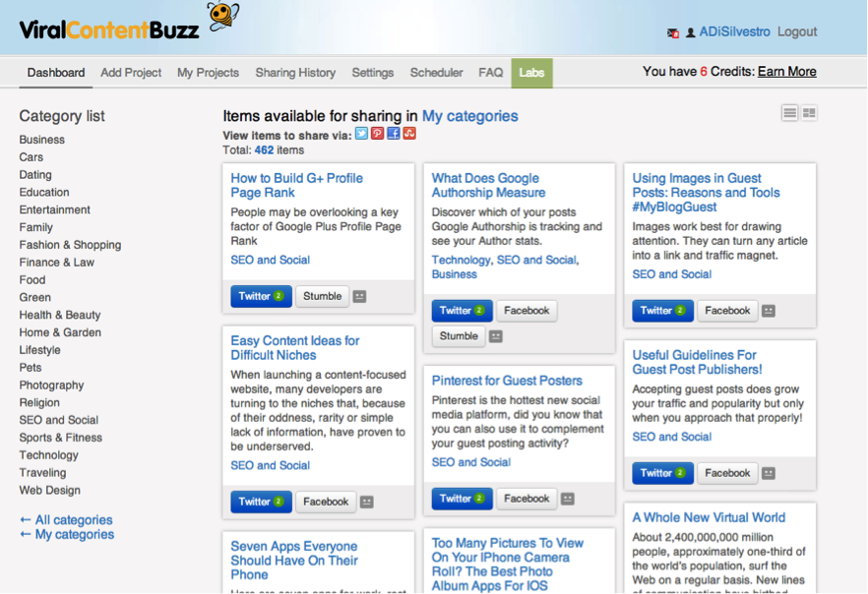Image resolution: width=868 pixels, height=594 pixels.
Task: Open the ADiSilvestro profile link
Action: (x=734, y=32)
